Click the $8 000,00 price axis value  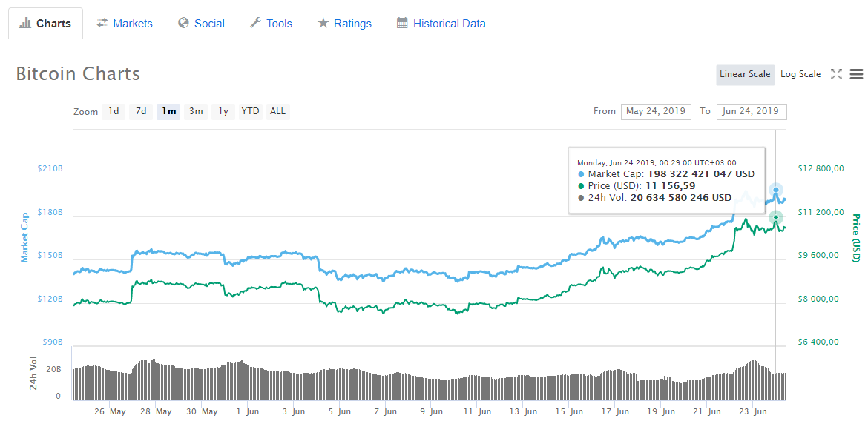(x=819, y=299)
